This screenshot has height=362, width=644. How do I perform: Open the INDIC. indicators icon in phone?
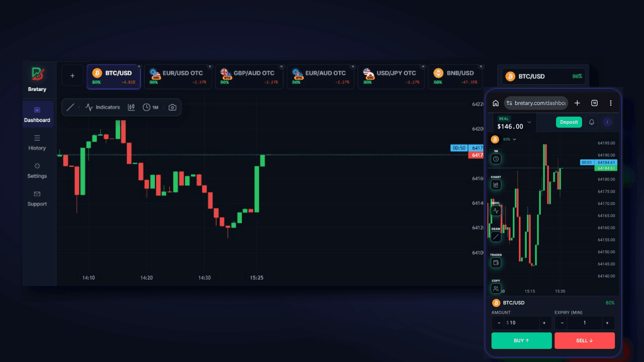496,211
